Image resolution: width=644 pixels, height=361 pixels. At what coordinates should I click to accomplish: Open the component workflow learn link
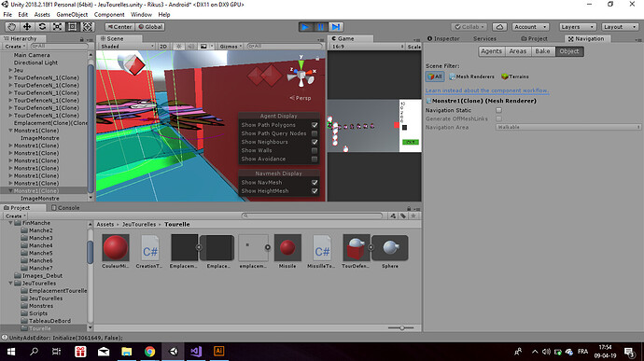pos(487,90)
